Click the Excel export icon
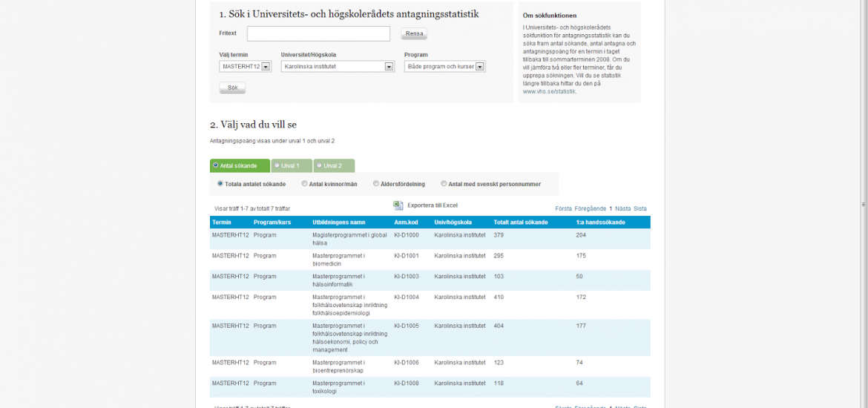Image resolution: width=868 pixels, height=408 pixels. tap(398, 205)
